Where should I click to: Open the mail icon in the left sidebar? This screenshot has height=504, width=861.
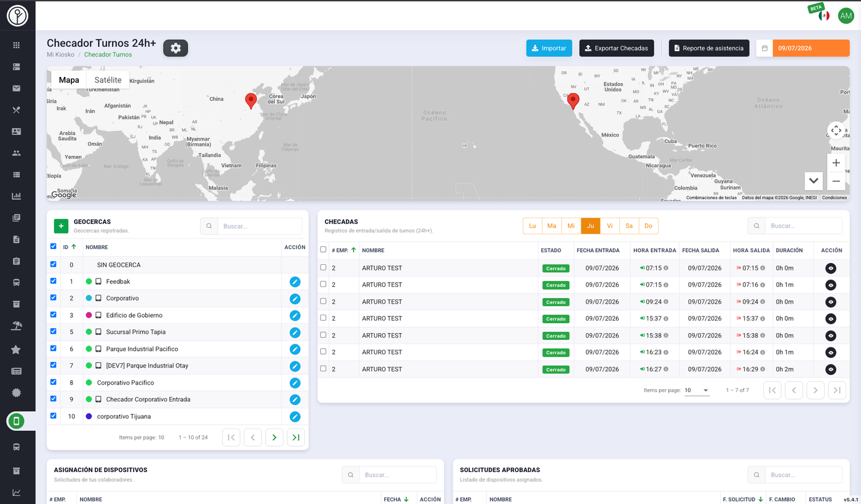click(17, 88)
